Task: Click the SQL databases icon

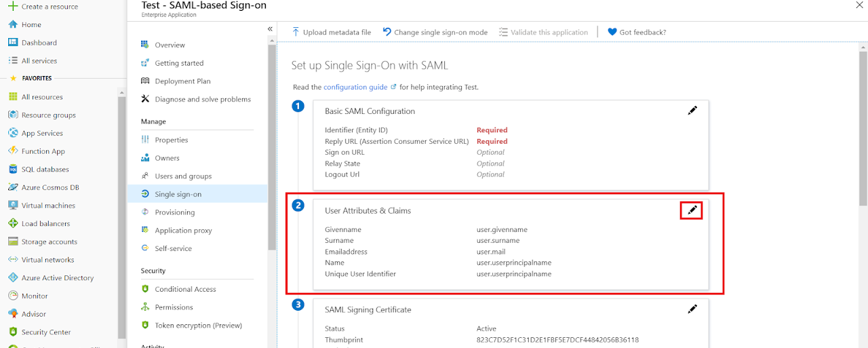Action: tap(12, 169)
